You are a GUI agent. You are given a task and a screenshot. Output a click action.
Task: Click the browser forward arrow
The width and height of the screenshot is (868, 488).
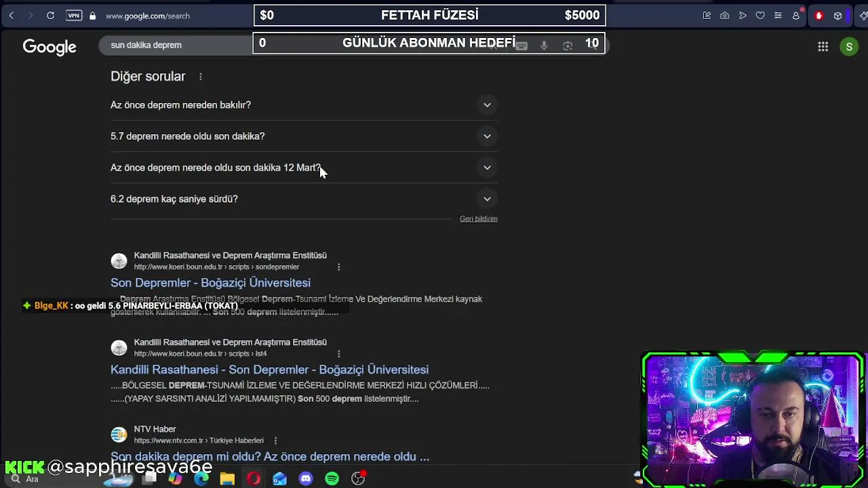(30, 16)
